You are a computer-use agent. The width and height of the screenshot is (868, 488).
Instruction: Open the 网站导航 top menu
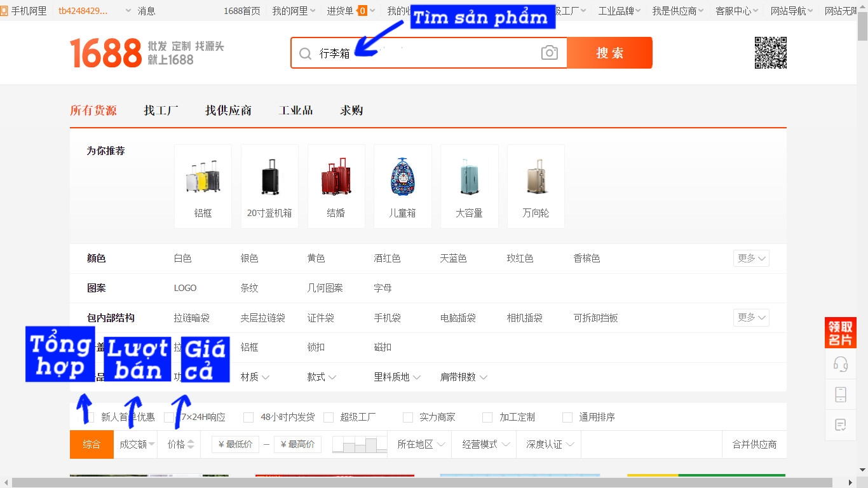(793, 11)
